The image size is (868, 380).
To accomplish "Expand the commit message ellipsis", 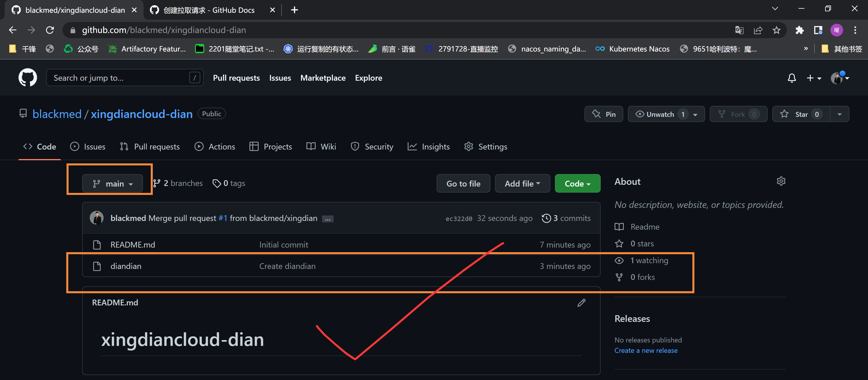I will [x=328, y=219].
